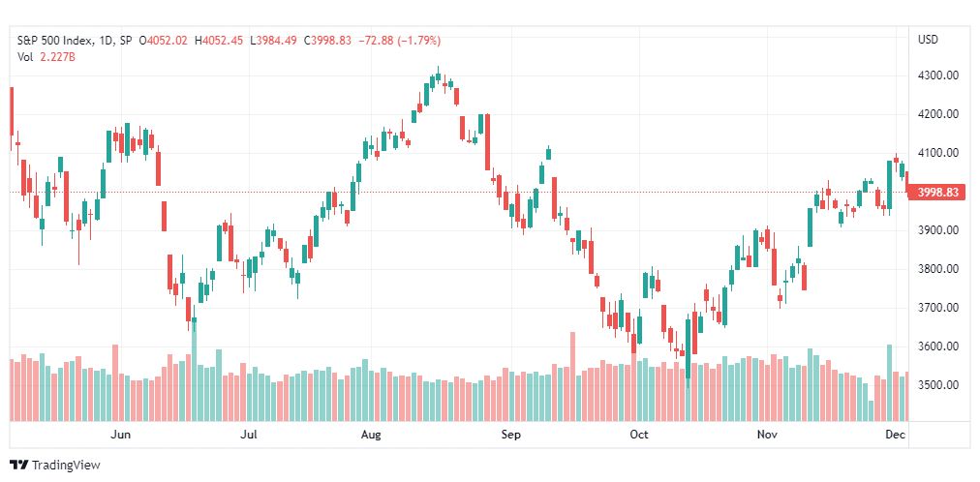Select the Jun marker on time axis
The height and width of the screenshot is (482, 980).
tap(120, 435)
